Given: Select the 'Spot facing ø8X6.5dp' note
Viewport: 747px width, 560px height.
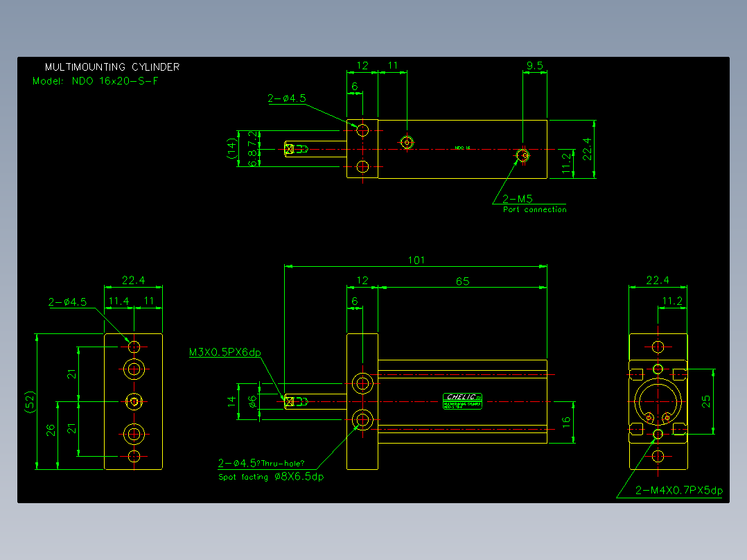Looking at the screenshot, I should click(271, 477).
